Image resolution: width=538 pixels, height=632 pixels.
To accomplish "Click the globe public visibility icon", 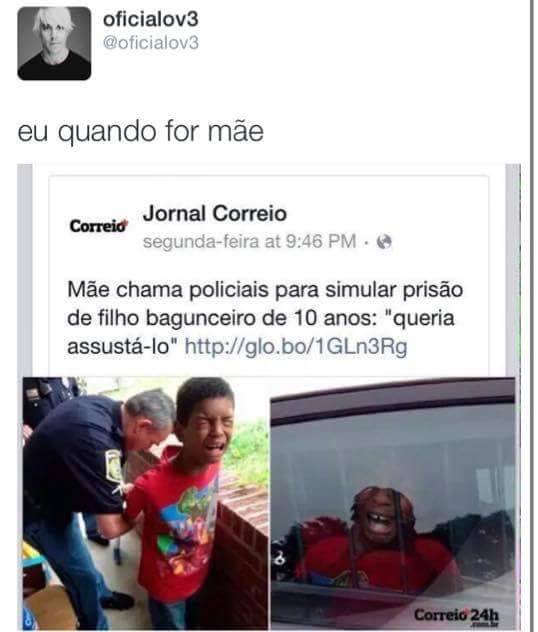I will click(384, 242).
